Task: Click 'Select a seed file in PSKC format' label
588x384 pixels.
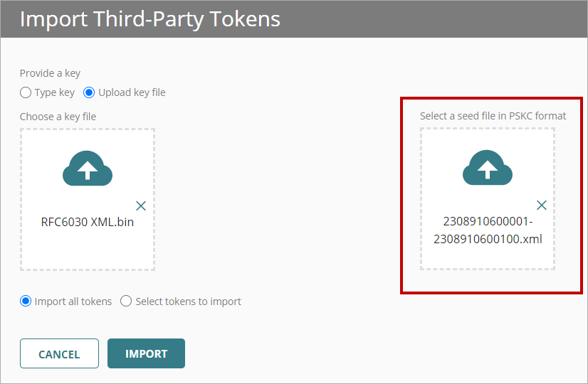Action: coord(493,115)
